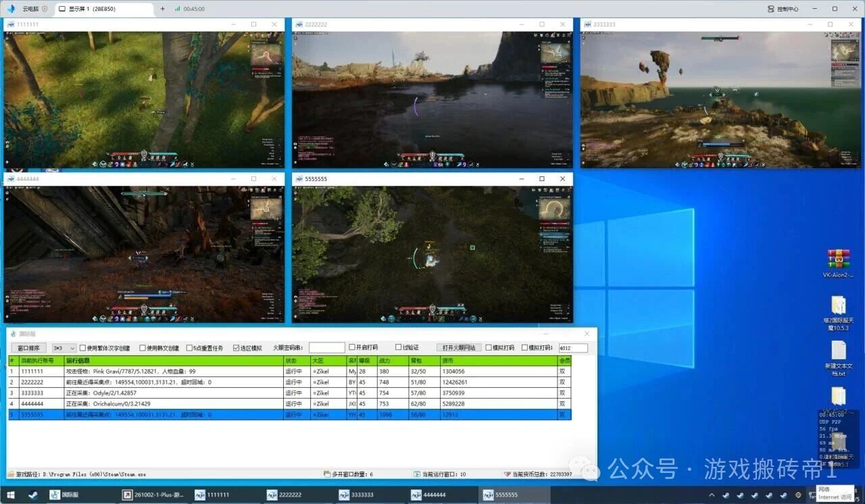Select highlighted row for account 5555555
The width and height of the screenshot is (865, 504).
tap(290, 415)
